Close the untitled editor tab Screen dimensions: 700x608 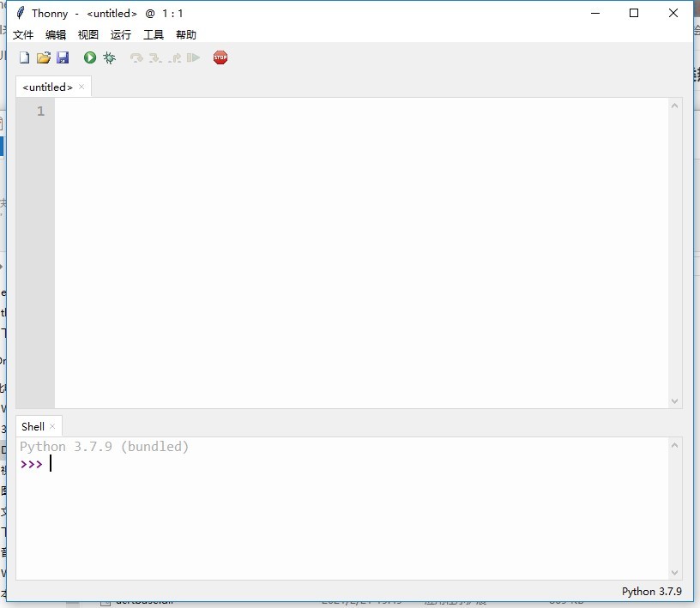(x=81, y=87)
